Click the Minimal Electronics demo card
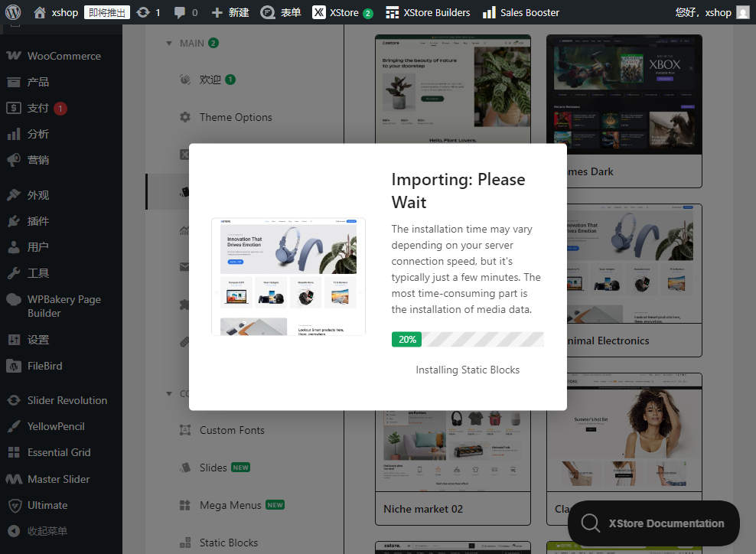The width and height of the screenshot is (756, 554). point(634,280)
